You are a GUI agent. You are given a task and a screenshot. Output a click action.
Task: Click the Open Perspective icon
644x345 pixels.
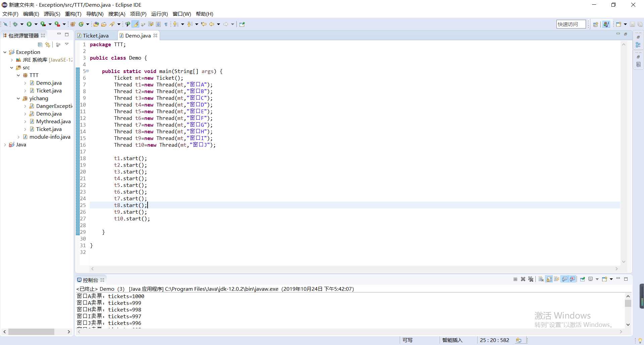[x=596, y=24]
